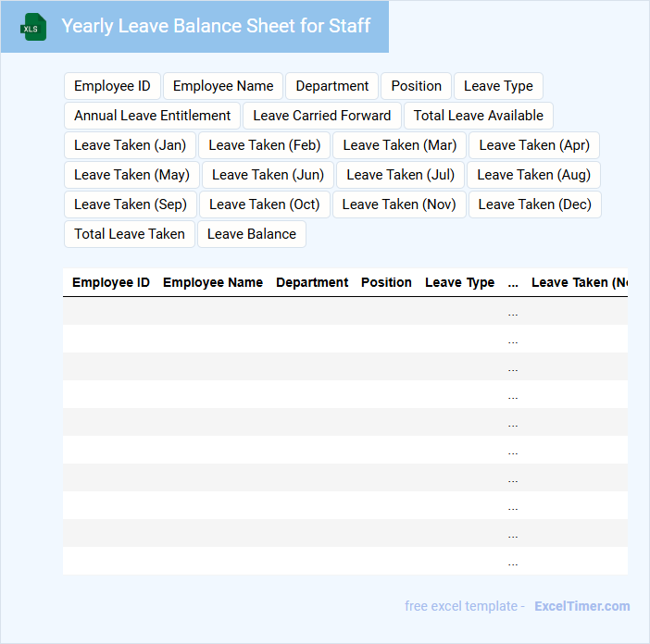The height and width of the screenshot is (644, 650).
Task: Click the Employee Name tag
Action: pyautogui.click(x=223, y=86)
